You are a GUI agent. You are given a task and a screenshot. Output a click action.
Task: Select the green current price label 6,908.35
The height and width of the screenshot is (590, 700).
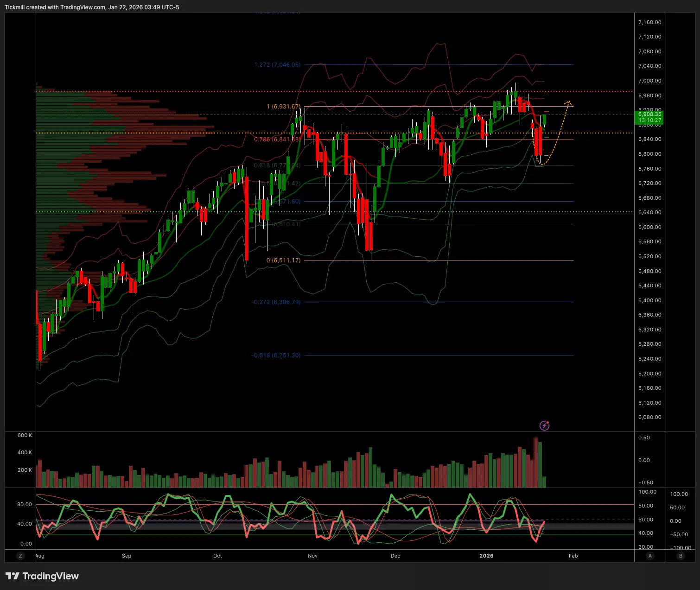tap(649, 117)
